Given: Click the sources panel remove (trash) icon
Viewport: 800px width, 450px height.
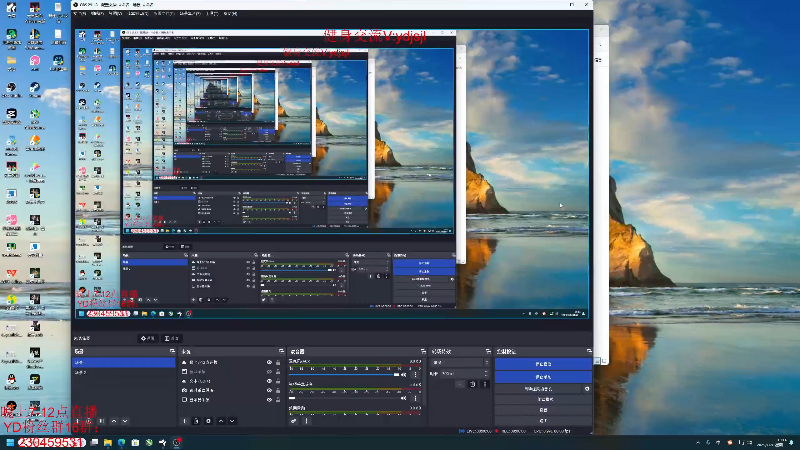Looking at the screenshot, I should tap(196, 421).
